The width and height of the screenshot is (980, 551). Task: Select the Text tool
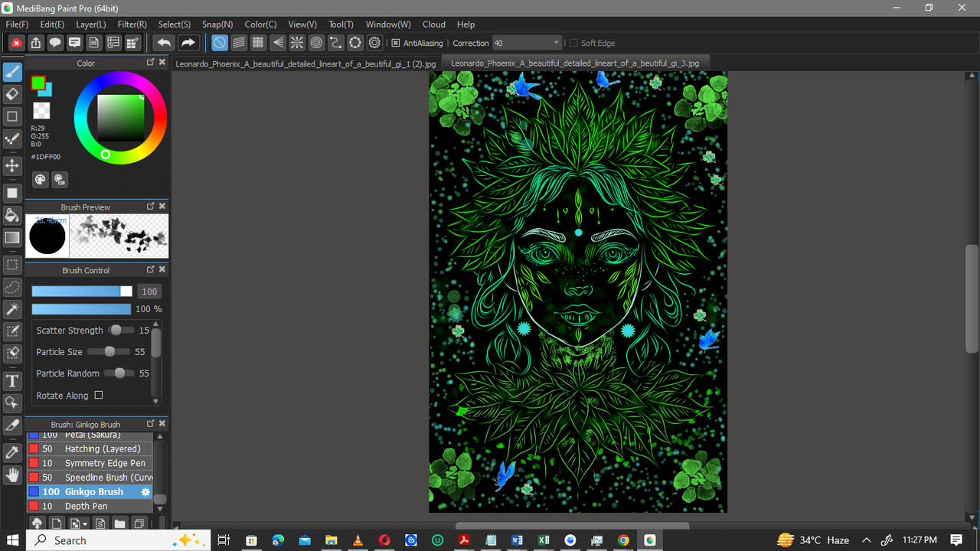pos(12,380)
